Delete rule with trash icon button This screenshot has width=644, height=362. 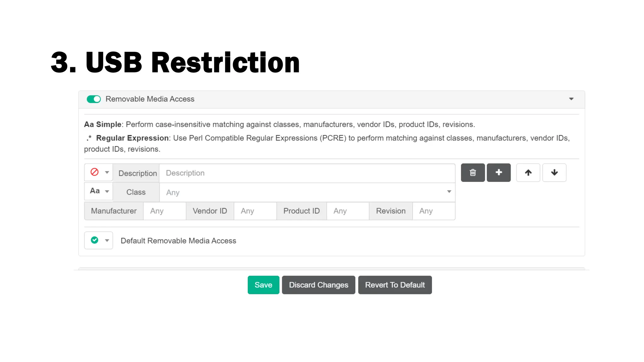click(473, 173)
